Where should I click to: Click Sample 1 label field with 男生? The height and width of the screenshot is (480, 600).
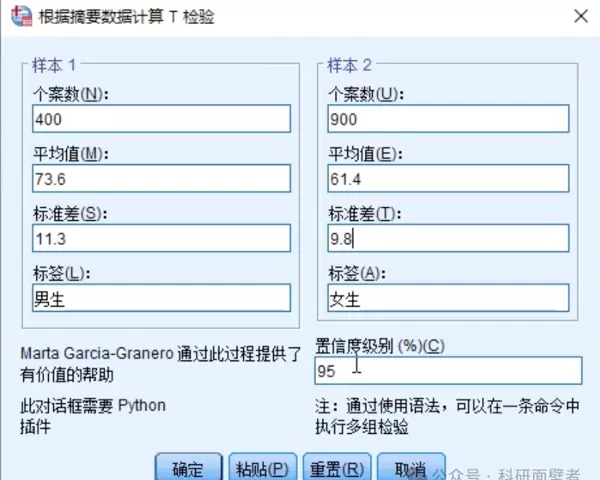click(x=160, y=298)
